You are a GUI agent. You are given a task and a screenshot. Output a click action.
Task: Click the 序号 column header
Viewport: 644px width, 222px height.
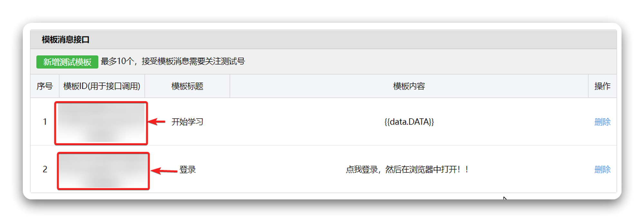coord(44,86)
